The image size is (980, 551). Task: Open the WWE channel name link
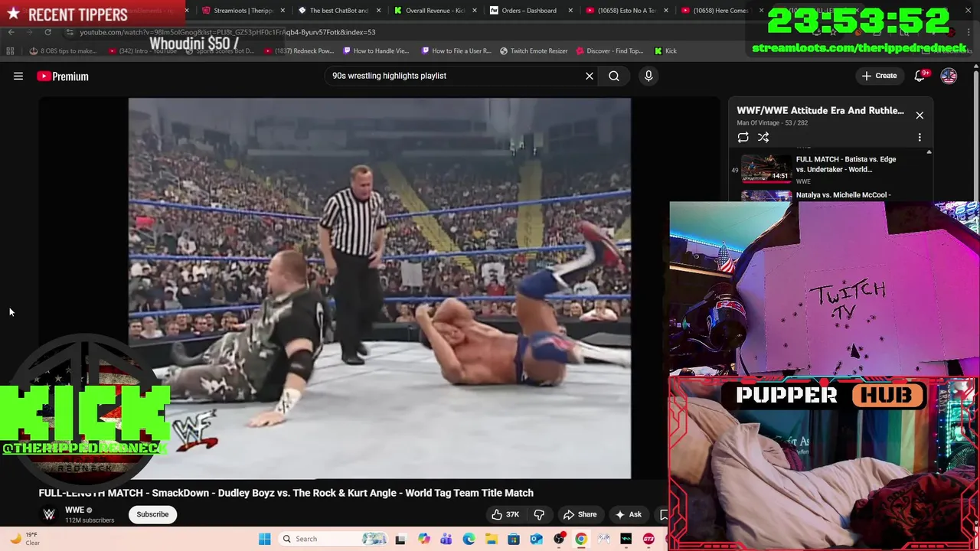[x=74, y=510]
